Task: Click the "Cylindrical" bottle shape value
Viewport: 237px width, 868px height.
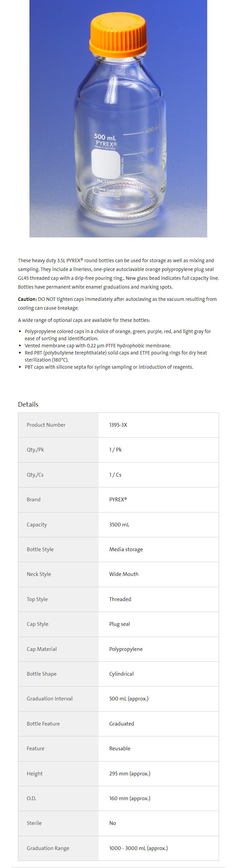Action: pos(121,674)
